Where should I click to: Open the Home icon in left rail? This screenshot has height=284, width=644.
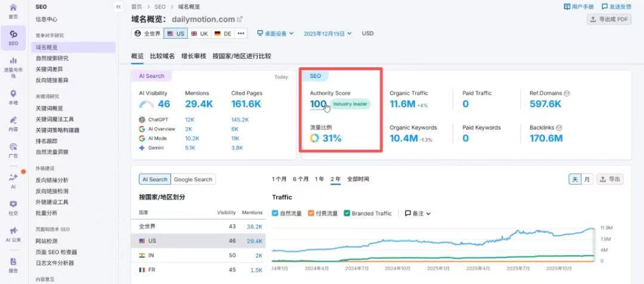click(x=13, y=8)
